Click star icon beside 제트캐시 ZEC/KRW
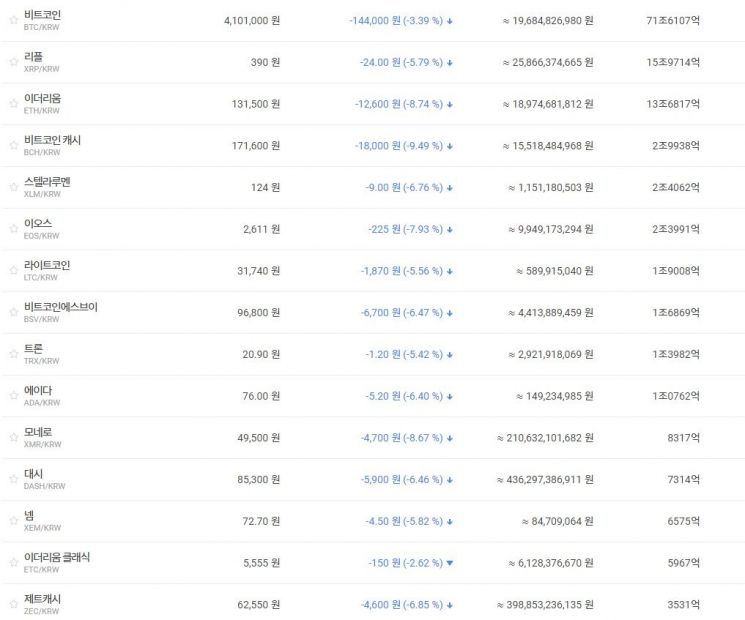Screen dimensions: 745x620 (x=13, y=604)
